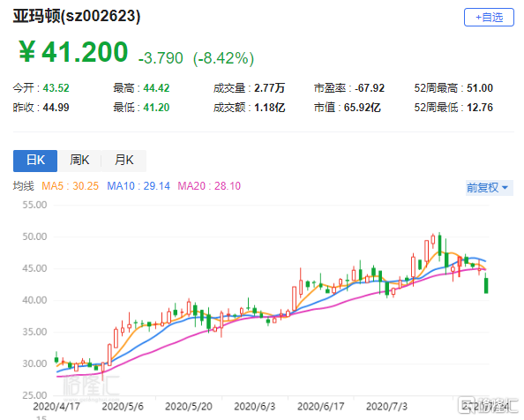Click the last green candlestick on the chart

[x=486, y=285]
